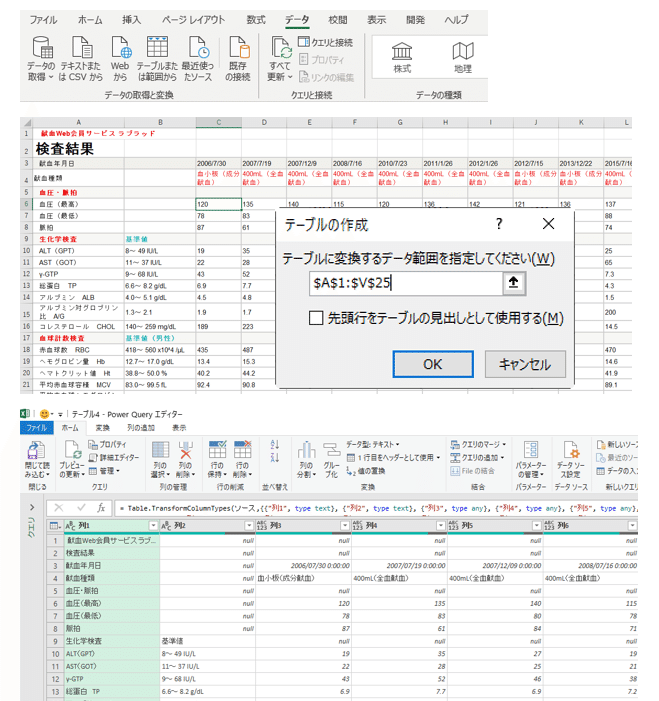The image size is (659, 701).
Task: Select the 株式 data type
Action: [402, 58]
